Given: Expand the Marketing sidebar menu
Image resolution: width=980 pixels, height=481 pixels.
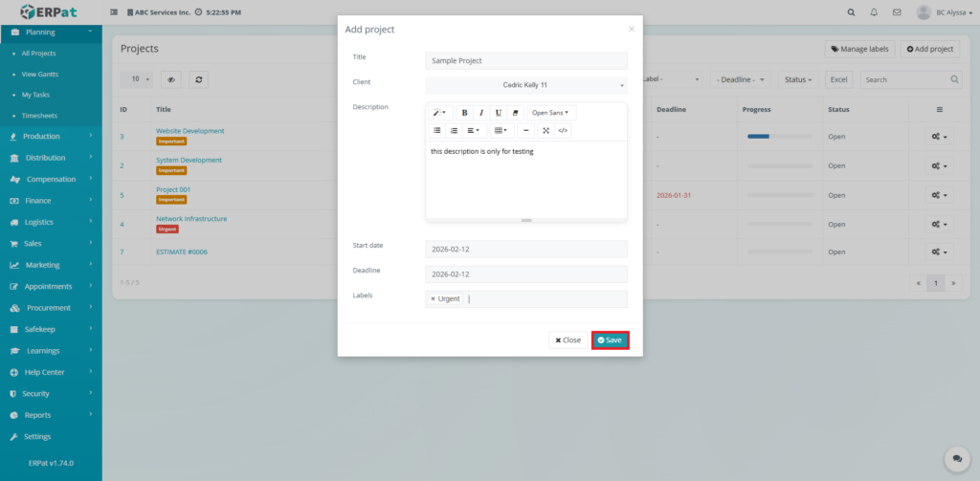Looking at the screenshot, I should [51, 265].
